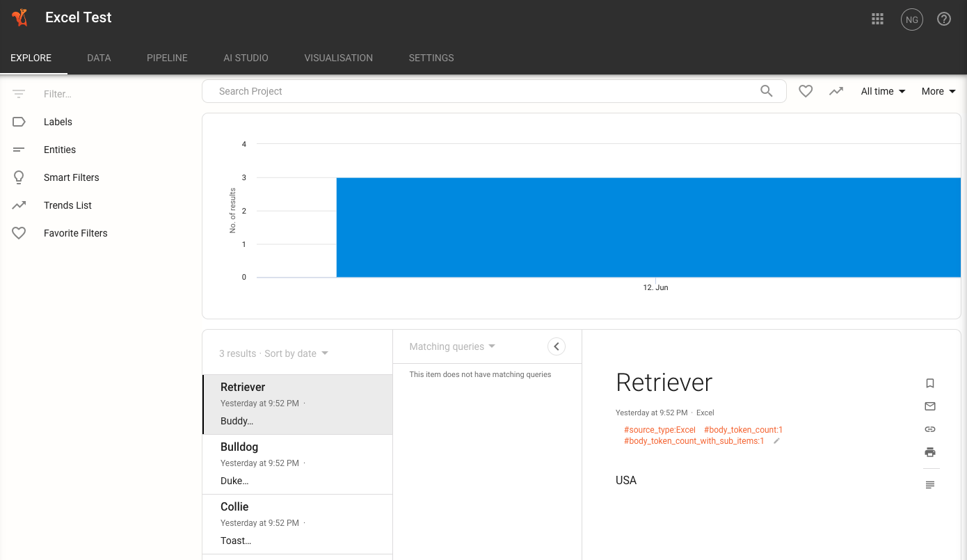Collapse the matching queries panel chevron
Screen dimensions: 967x560
pos(557,346)
